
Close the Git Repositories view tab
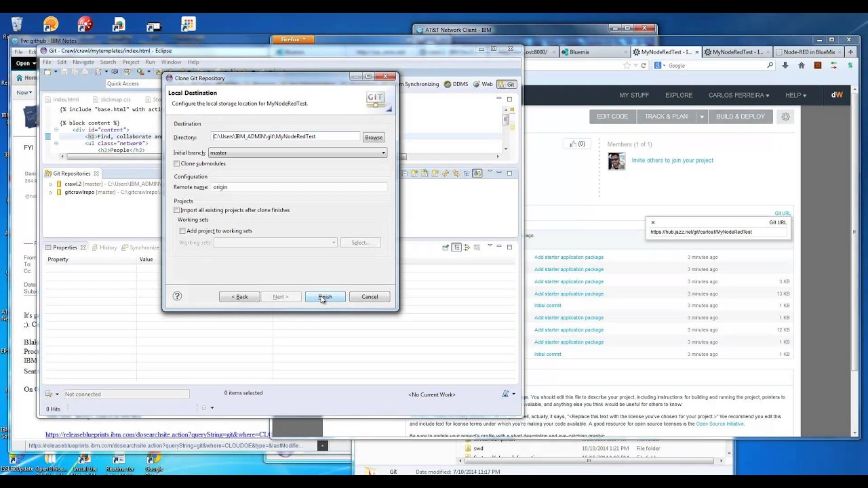click(x=96, y=174)
